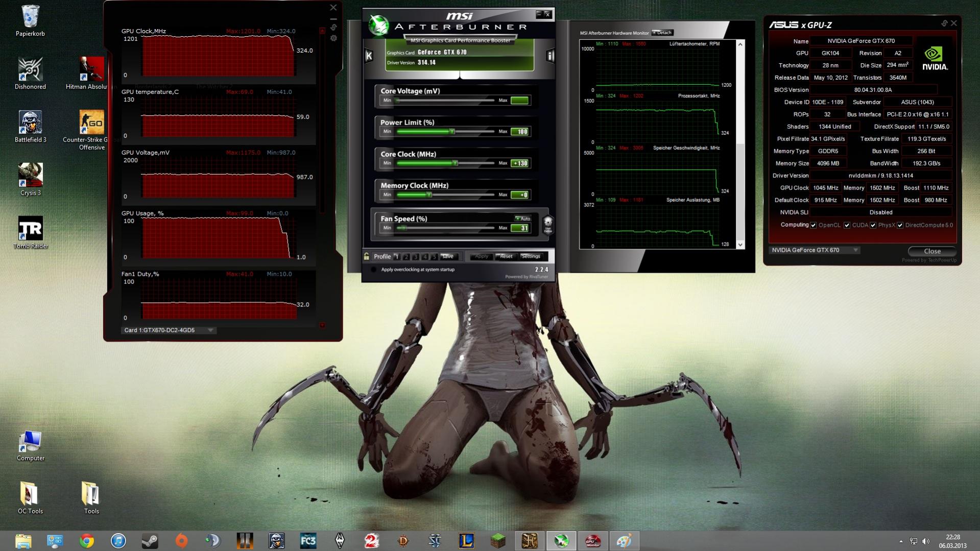Adjust the Power Limit slider handle
Image resolution: width=980 pixels, height=551 pixels.
point(452,132)
